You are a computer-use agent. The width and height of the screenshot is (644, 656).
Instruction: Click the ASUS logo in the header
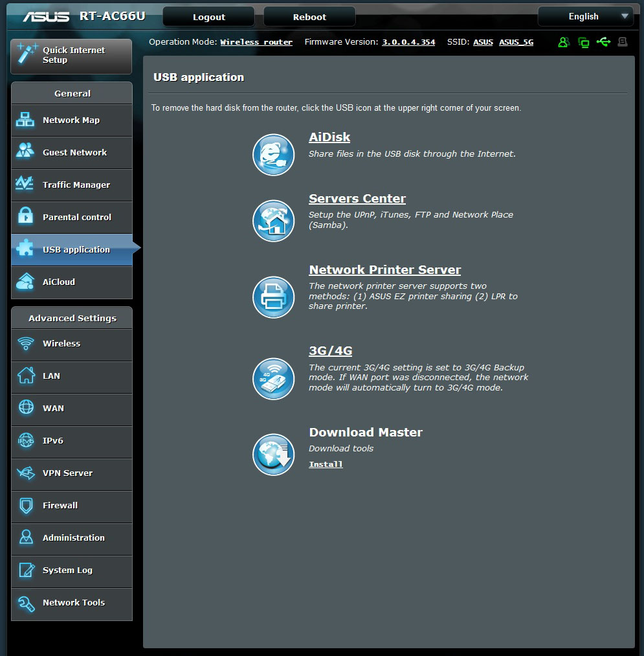coord(46,17)
